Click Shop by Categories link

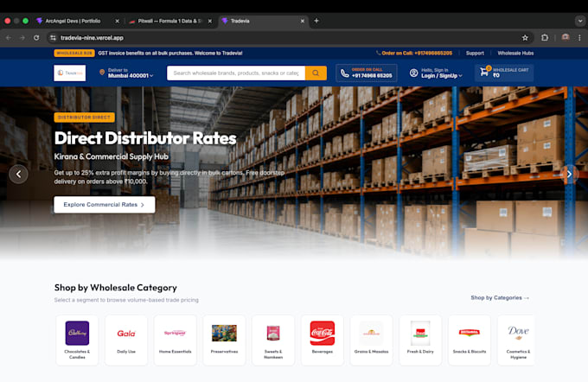500,297
